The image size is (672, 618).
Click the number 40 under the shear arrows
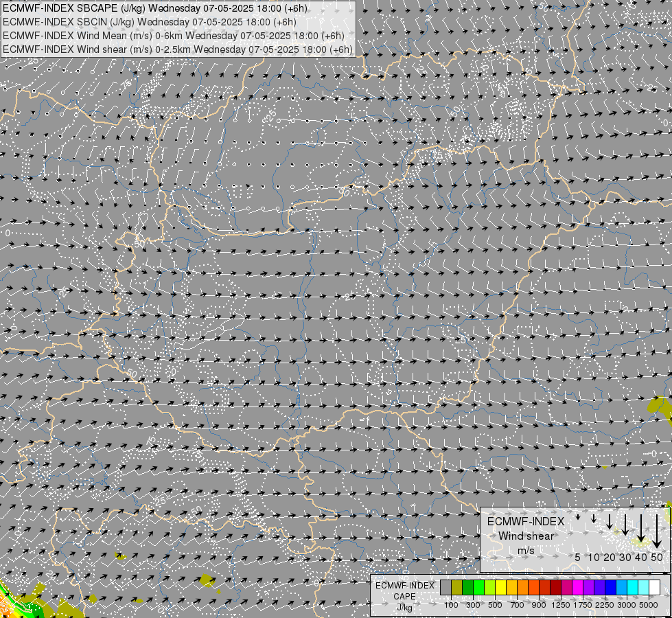pyautogui.click(x=641, y=557)
